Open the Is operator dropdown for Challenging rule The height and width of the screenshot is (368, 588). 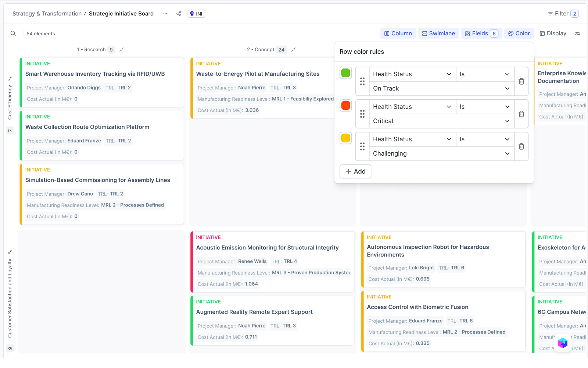click(x=485, y=139)
